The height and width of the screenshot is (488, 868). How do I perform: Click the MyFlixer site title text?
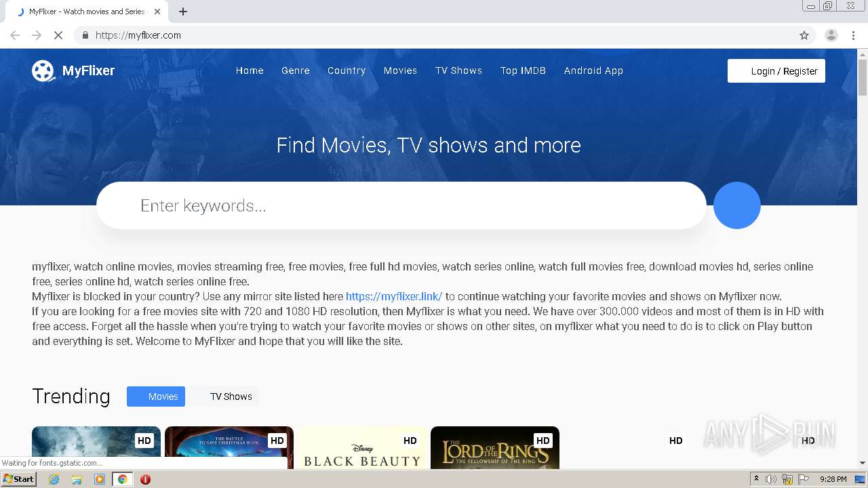(x=88, y=70)
